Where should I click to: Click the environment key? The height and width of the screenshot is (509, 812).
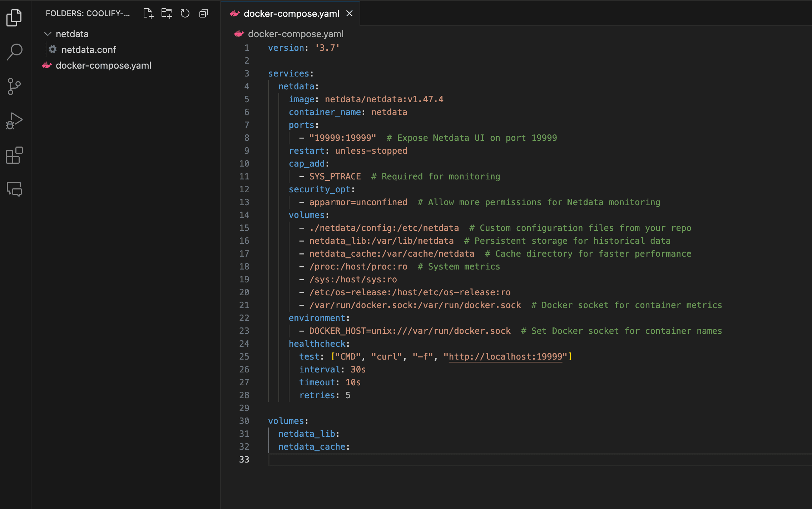point(317,318)
